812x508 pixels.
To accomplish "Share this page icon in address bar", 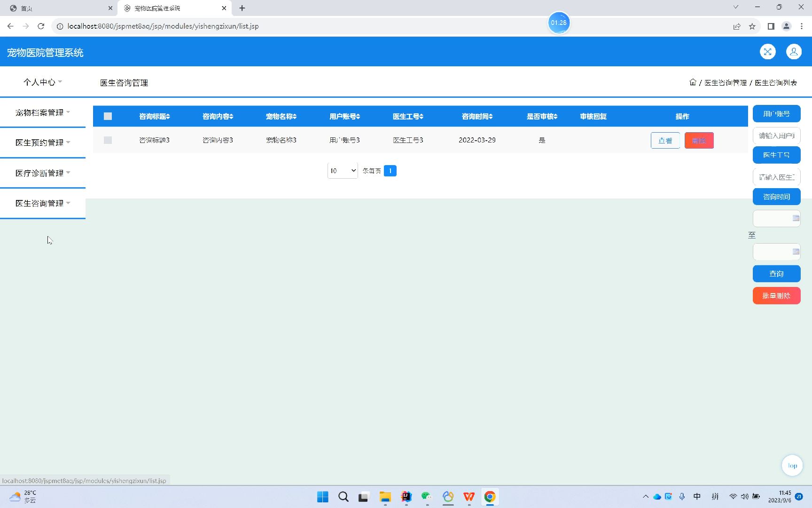I will click(x=737, y=26).
